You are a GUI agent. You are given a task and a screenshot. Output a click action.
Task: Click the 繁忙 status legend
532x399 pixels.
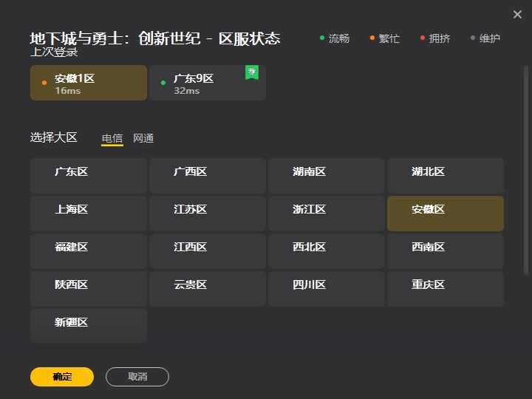click(385, 38)
